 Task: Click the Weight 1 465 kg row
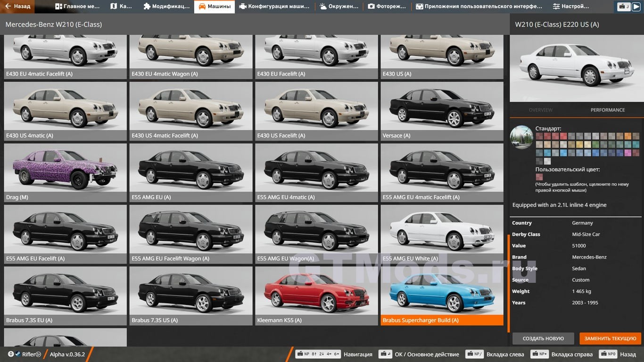pos(576,291)
